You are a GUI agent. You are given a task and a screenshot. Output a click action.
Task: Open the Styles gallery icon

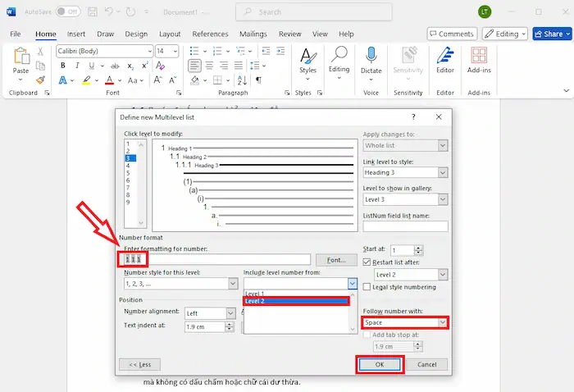[x=307, y=57]
